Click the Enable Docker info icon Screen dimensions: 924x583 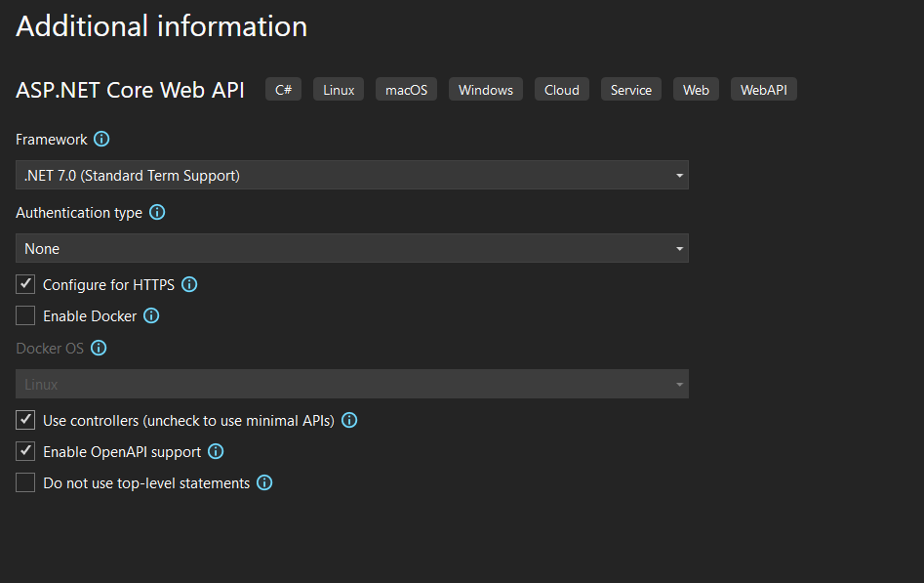(x=151, y=316)
